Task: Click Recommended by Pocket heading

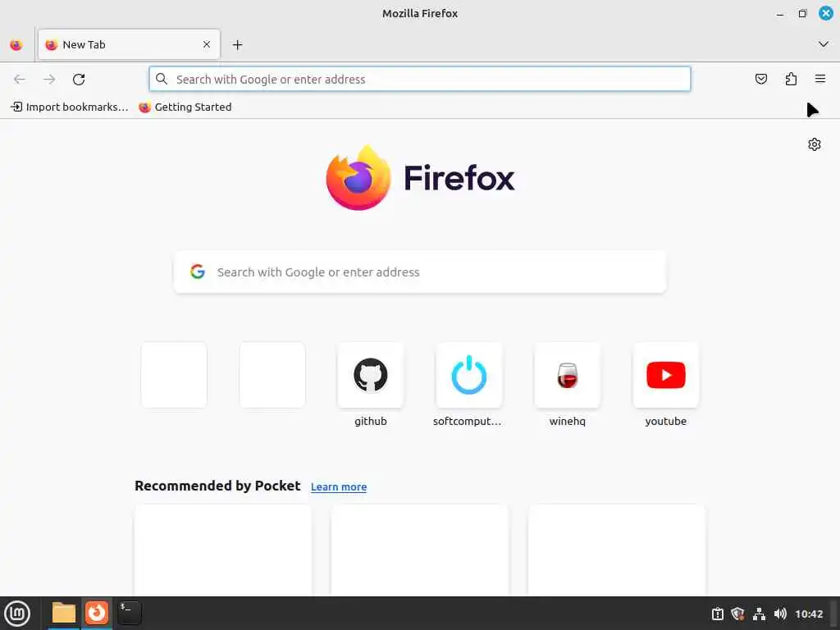Action: [x=217, y=486]
